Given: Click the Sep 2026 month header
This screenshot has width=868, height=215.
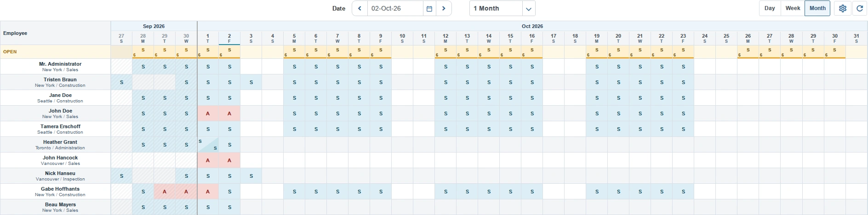Looking at the screenshot, I should point(154,26).
